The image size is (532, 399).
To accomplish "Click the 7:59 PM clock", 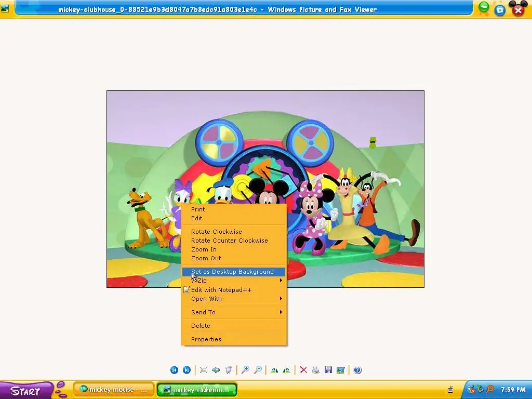I will [513, 390].
